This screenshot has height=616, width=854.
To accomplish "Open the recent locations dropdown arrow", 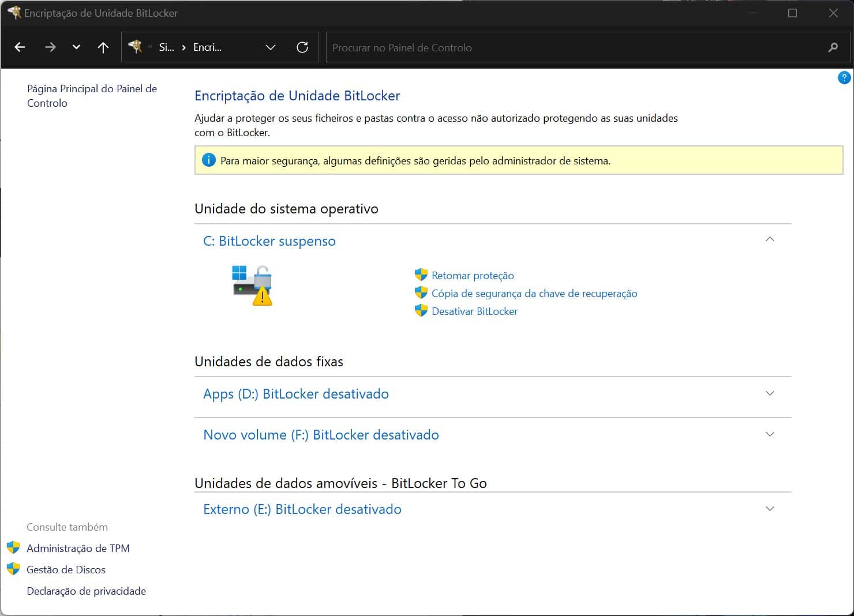I will point(76,47).
